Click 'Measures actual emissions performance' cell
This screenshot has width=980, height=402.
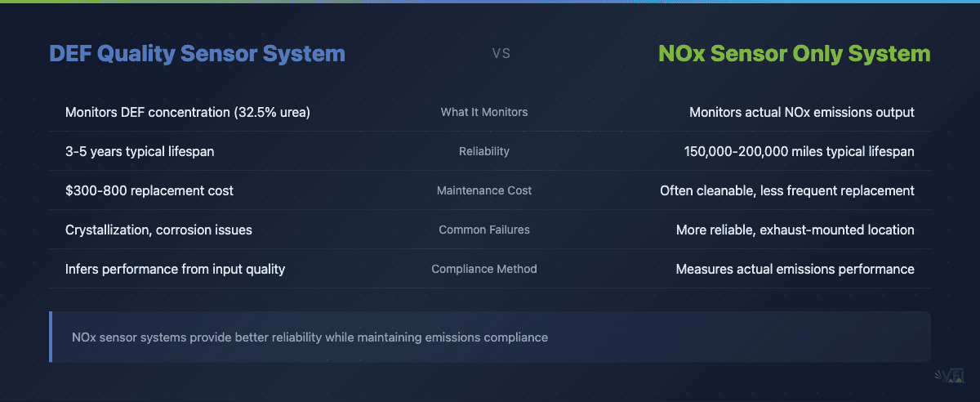pos(795,269)
